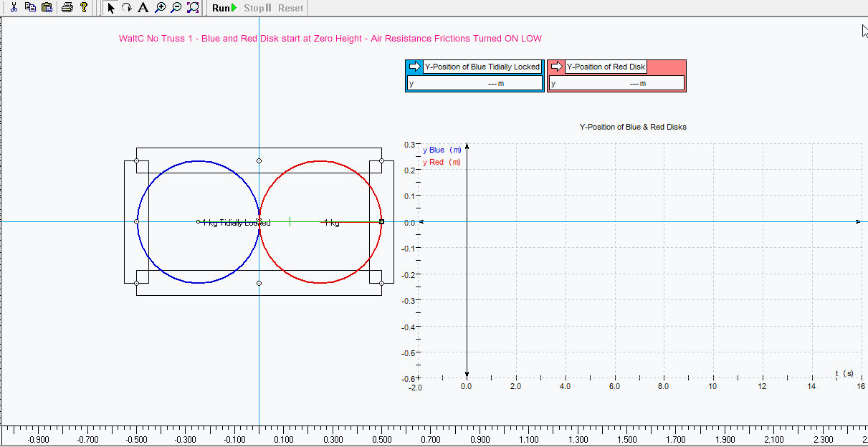Select the Zoom In magnifier tool
The width and height of the screenshot is (868, 447).
click(160, 8)
